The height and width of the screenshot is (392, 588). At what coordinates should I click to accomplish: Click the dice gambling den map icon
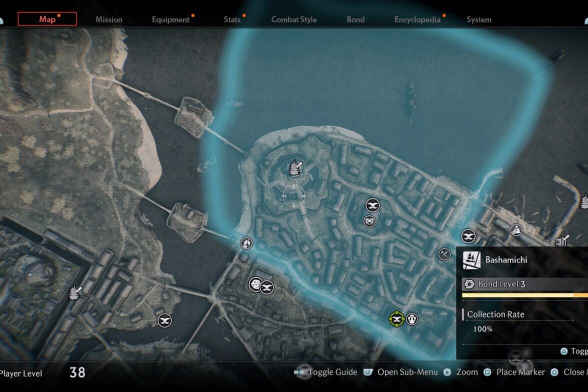(256, 284)
